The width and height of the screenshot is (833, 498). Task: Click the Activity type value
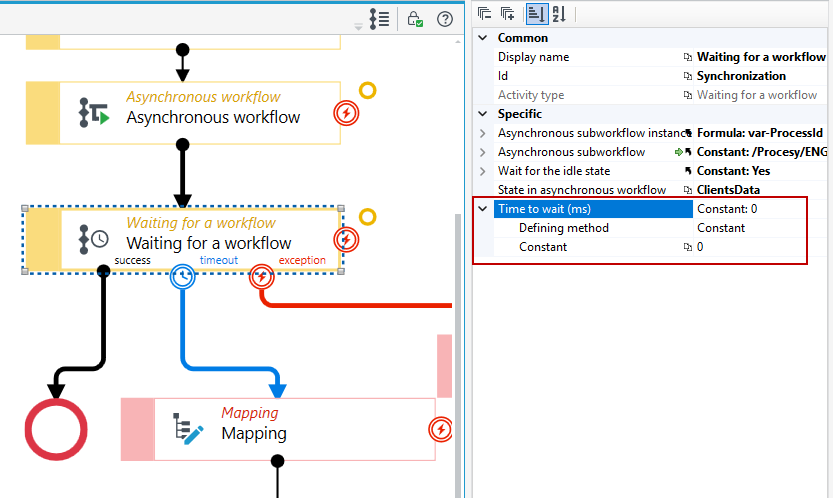click(x=761, y=95)
